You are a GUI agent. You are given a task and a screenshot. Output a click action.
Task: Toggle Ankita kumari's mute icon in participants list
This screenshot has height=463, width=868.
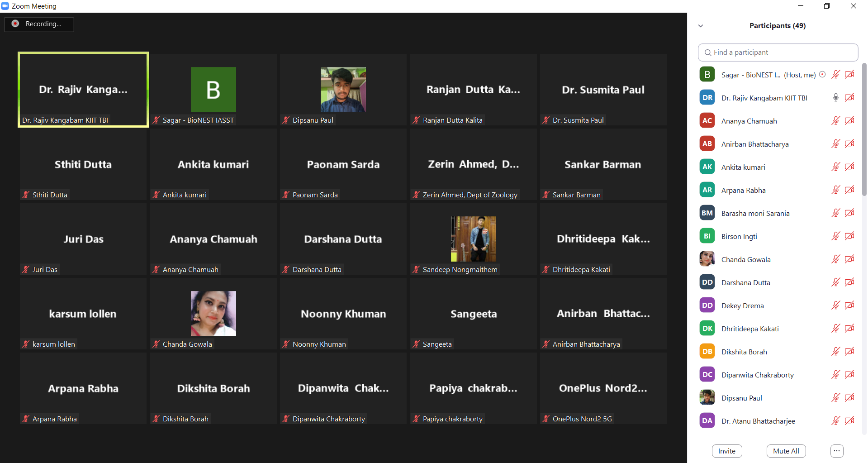coord(835,167)
